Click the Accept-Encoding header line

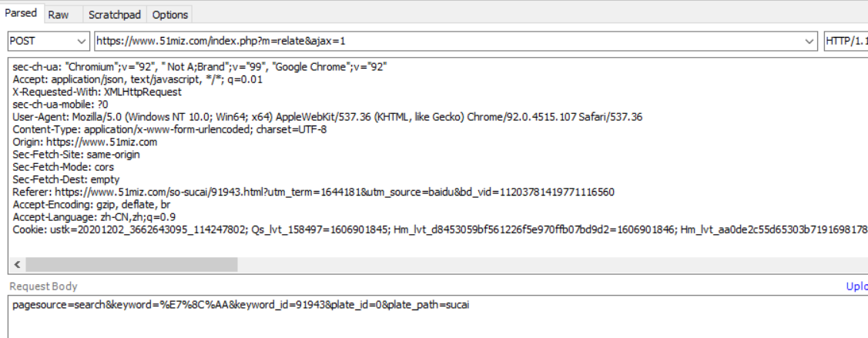coord(91,204)
